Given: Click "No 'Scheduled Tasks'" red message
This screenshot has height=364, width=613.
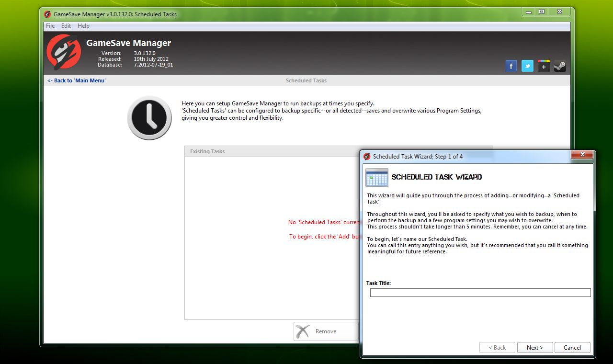Looking at the screenshot, I should [324, 222].
